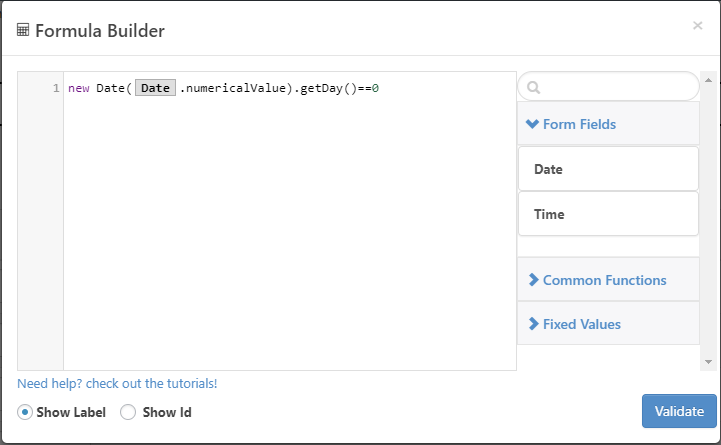The image size is (721, 445).
Task: Select the Show Id radio button
Action: (x=128, y=412)
